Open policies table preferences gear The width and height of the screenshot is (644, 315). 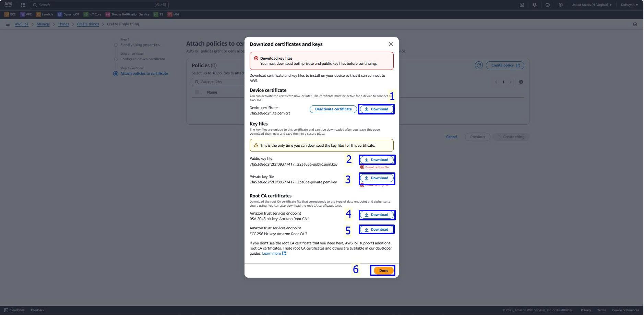(521, 82)
